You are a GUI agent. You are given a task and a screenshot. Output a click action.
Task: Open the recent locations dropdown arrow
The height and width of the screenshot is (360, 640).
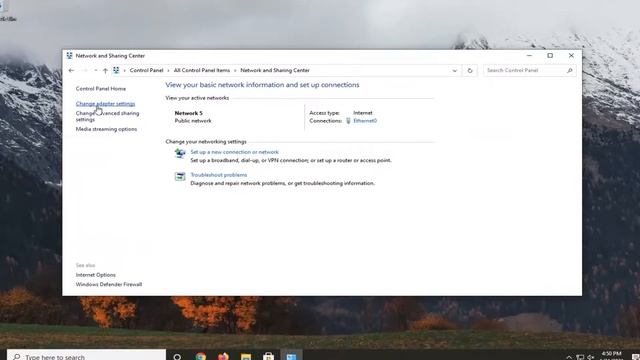[x=96, y=71]
